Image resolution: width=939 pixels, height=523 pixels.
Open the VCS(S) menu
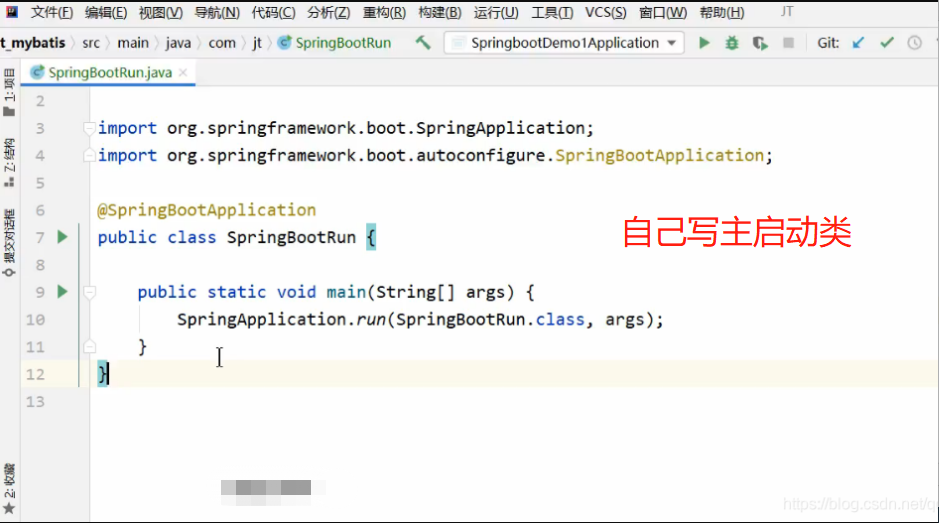(x=605, y=12)
